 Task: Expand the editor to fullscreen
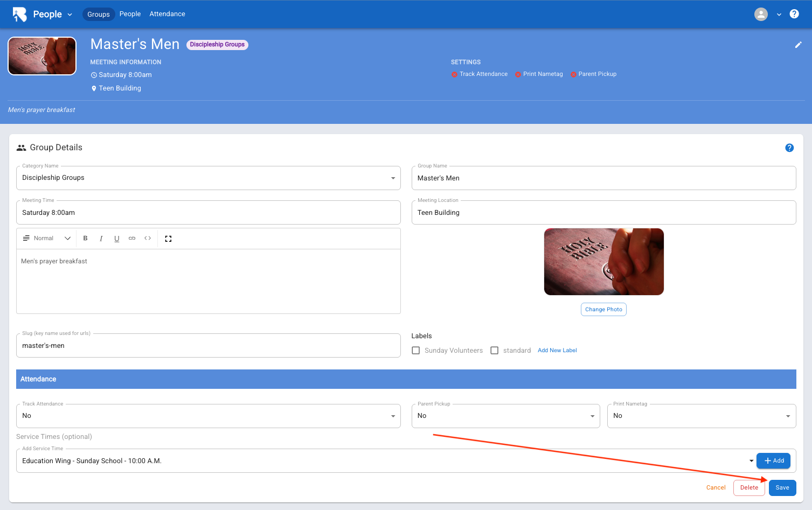pos(168,239)
